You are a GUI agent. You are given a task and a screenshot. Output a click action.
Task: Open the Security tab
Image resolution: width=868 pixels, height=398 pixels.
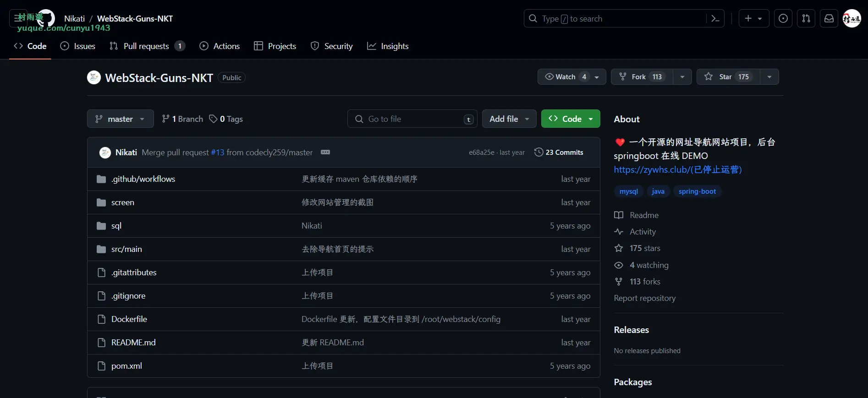point(332,46)
